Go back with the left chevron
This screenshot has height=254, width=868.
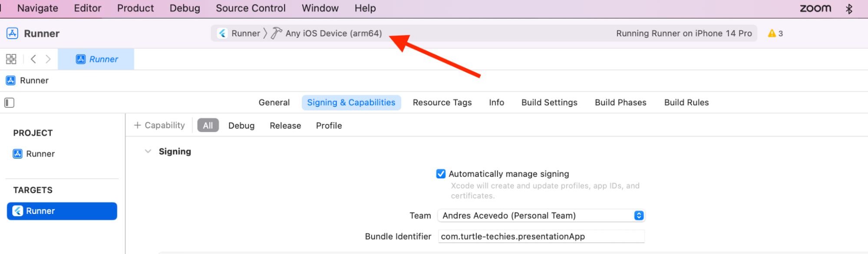tap(33, 59)
